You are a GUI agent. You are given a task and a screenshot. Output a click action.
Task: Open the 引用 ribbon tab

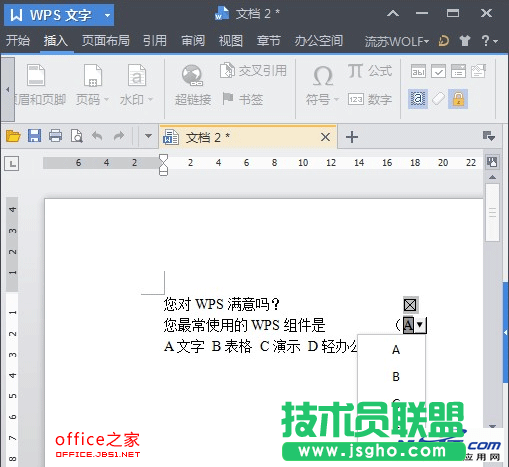(x=155, y=41)
